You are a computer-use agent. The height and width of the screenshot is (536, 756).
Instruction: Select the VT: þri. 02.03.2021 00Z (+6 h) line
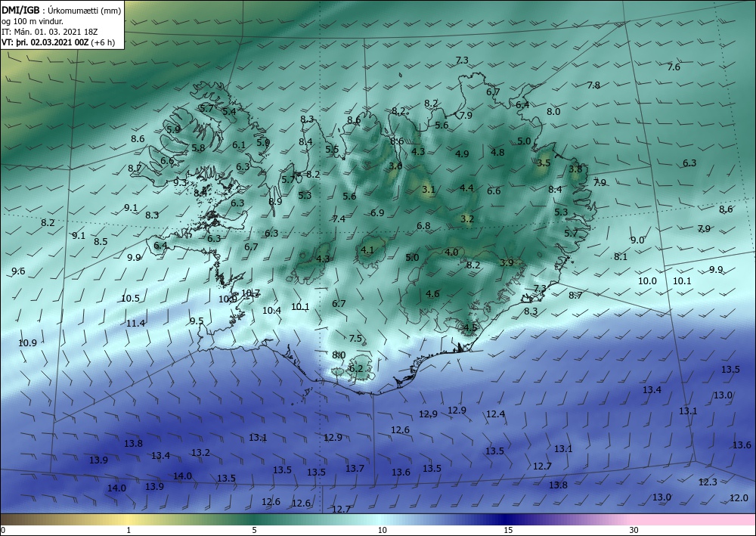pyautogui.click(x=58, y=42)
